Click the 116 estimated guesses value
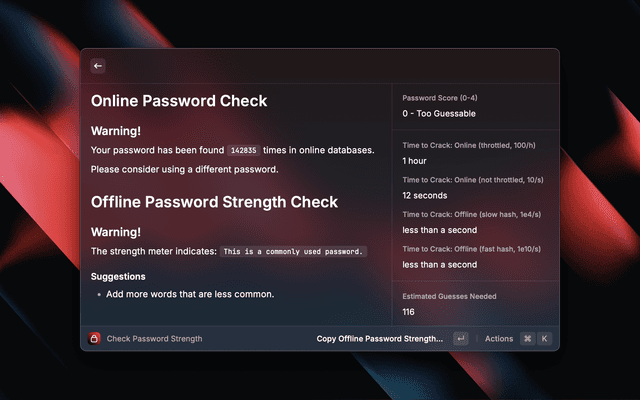Image resolution: width=640 pixels, height=400 pixels. (409, 312)
